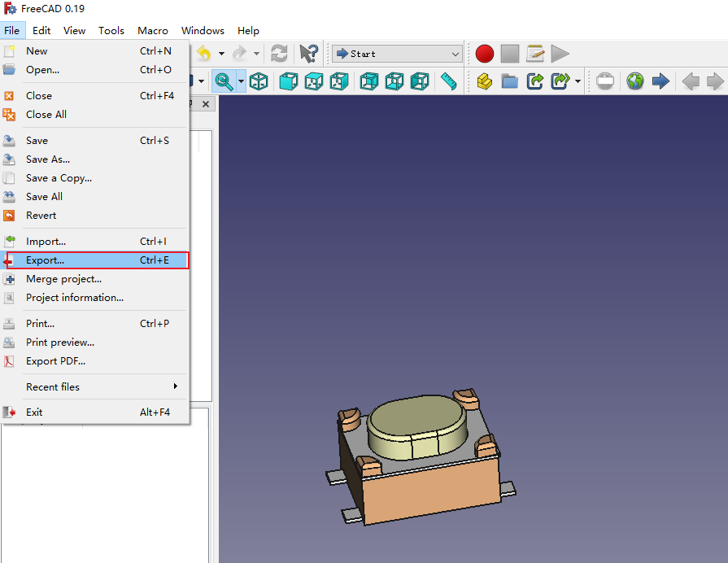Screen dimensions: 728x563
Task: Click the Refresh icon in toolbar
Action: tap(279, 54)
